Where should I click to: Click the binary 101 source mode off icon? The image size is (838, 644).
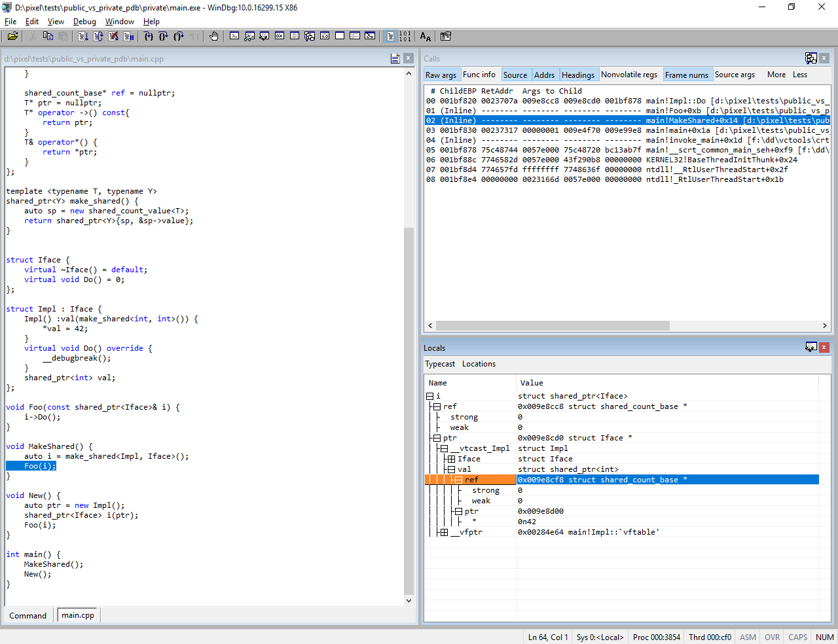405,37
